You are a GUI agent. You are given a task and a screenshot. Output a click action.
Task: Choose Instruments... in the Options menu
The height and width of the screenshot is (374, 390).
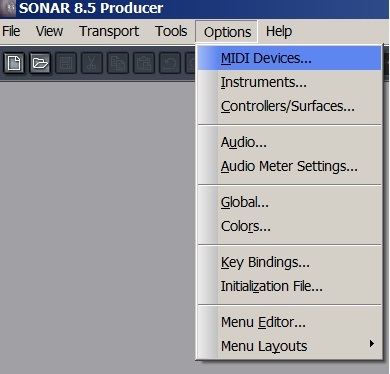tap(289, 82)
